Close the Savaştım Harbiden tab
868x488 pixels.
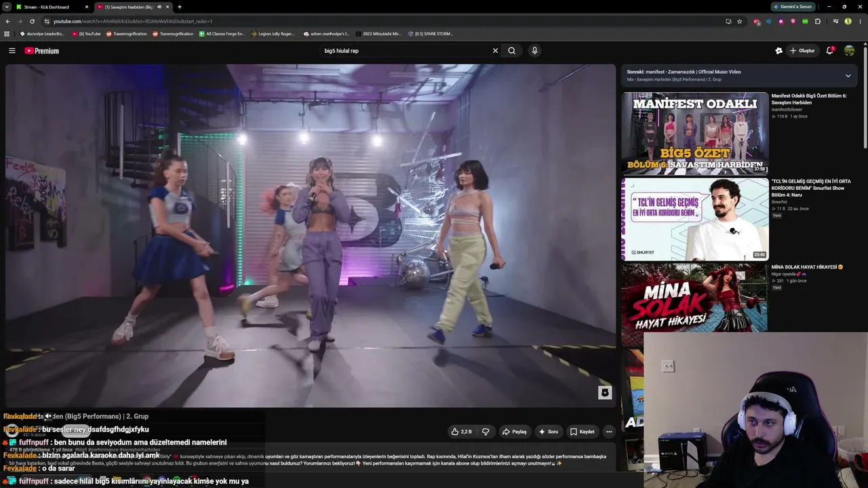point(167,7)
